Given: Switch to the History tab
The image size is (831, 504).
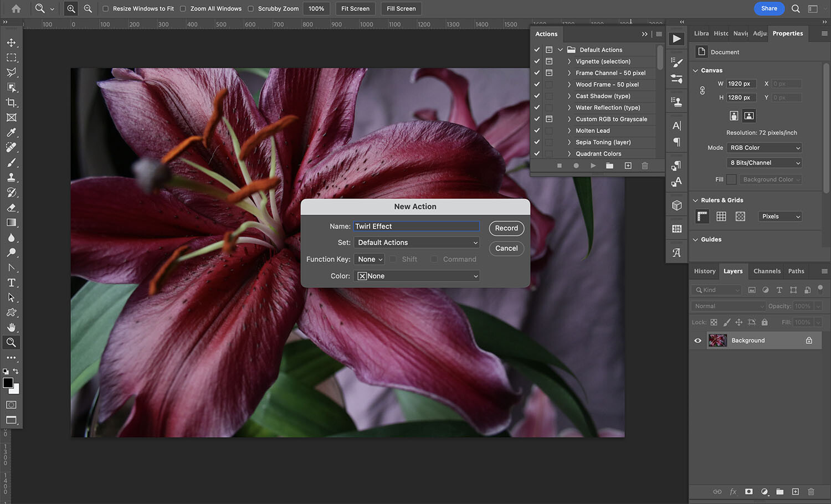Looking at the screenshot, I should (704, 271).
